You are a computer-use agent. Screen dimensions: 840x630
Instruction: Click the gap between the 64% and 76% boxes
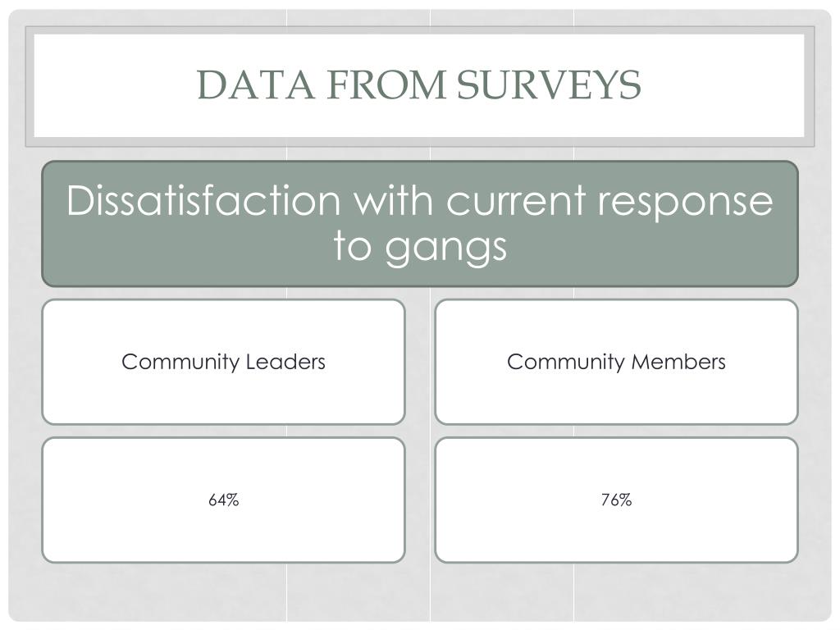coord(420,500)
